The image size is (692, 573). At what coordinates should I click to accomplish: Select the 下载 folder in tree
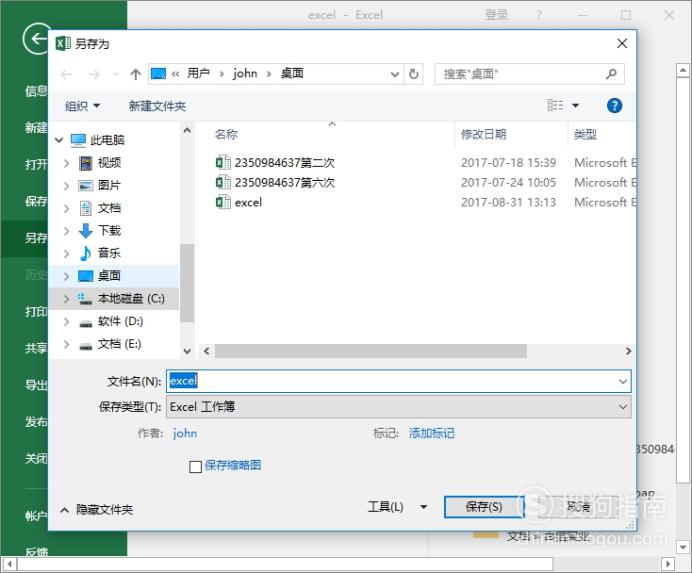pos(109,230)
